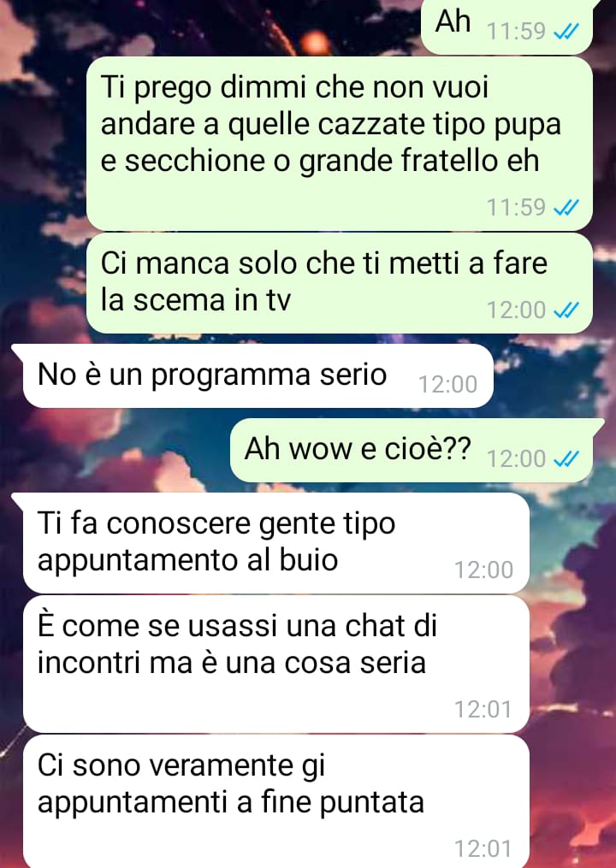Select 'È come se usassi una chat' message
Screen dimensions: 616x868
pyautogui.click(x=275, y=664)
